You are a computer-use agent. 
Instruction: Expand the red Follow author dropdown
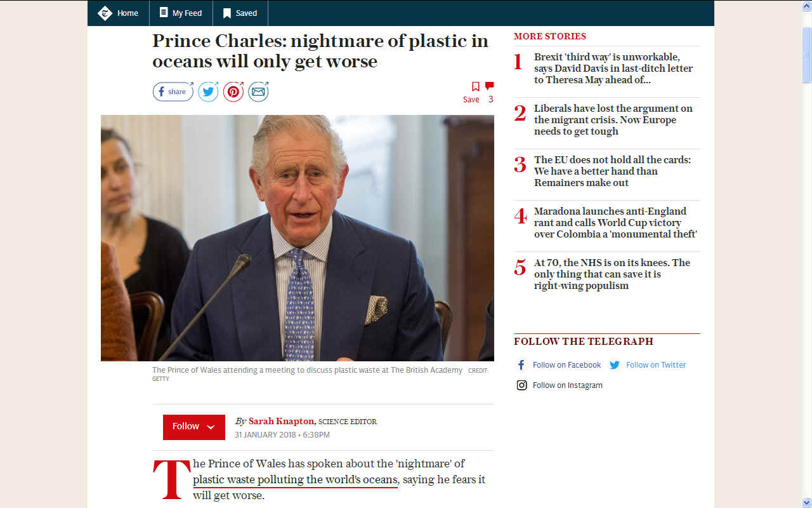coord(194,427)
